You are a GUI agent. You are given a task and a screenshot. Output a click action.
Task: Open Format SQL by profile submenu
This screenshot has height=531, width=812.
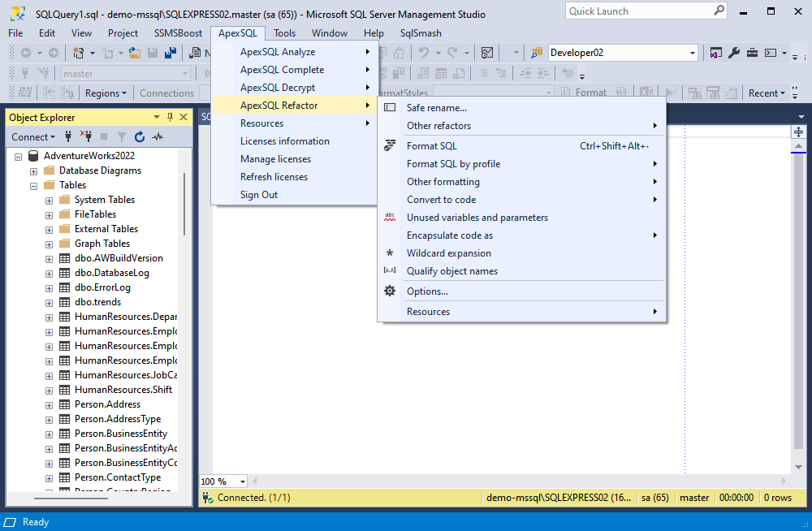coord(521,164)
